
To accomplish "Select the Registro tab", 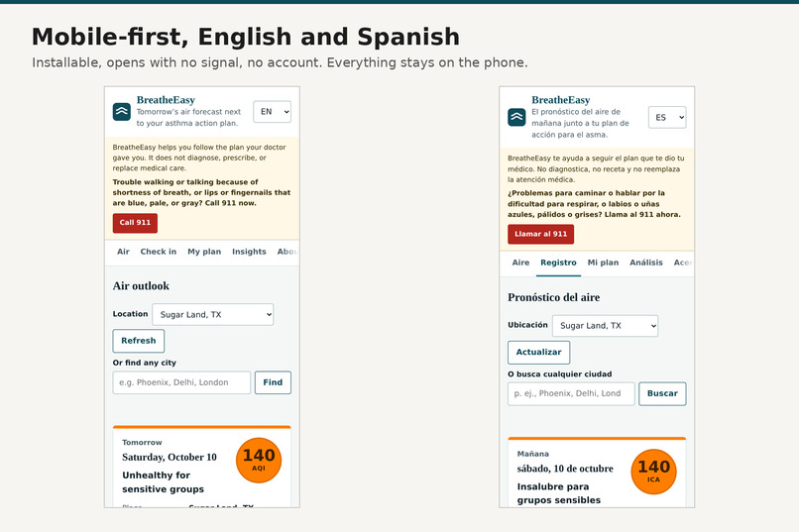I will 558,263.
